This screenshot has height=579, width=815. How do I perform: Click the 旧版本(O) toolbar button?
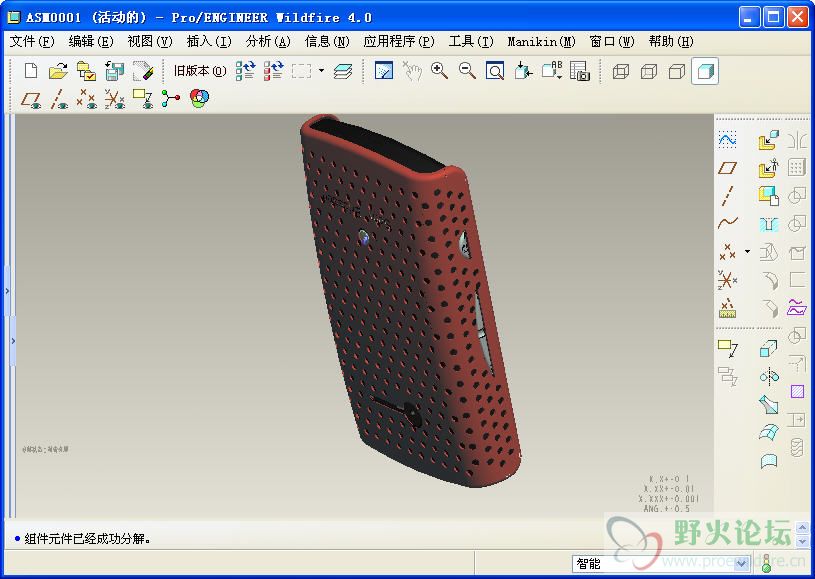tap(200, 71)
